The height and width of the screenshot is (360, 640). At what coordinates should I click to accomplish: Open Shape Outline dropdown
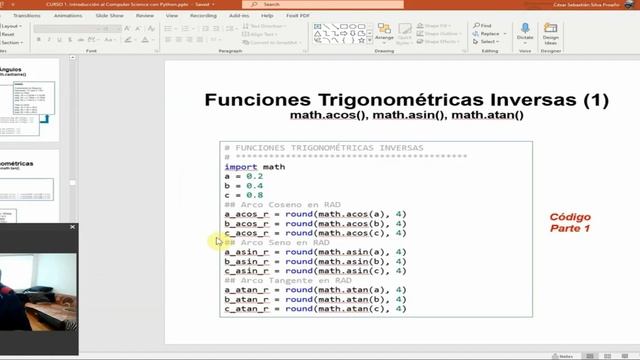click(439, 33)
